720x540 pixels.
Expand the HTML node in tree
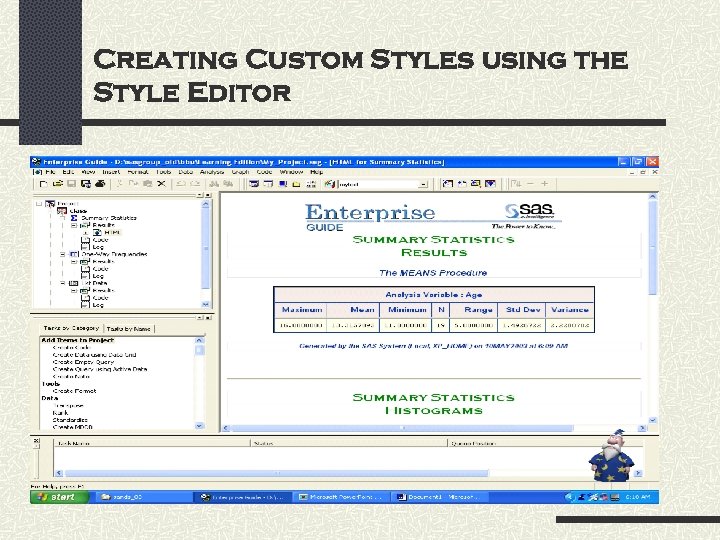tap(85, 233)
